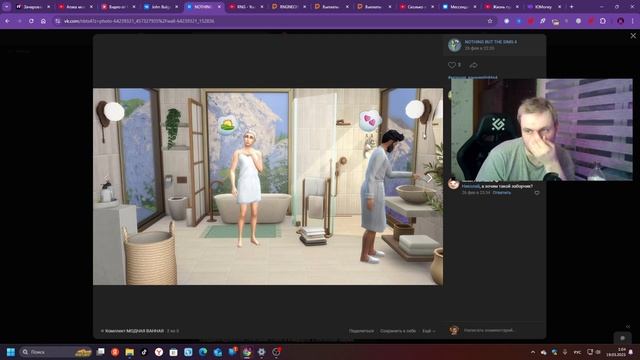Open NOTHING BUT THE SIMS 4 community link
The height and width of the screenshot is (360, 640).
[x=491, y=42]
